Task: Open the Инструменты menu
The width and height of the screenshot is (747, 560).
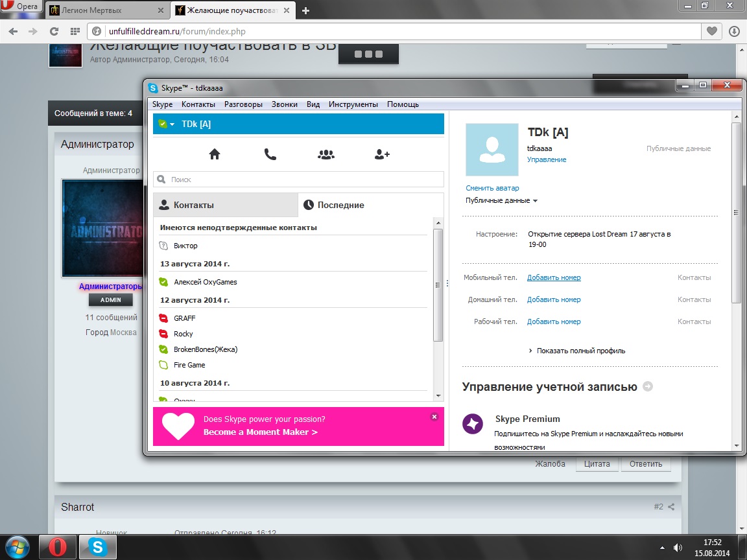Action: [x=353, y=104]
